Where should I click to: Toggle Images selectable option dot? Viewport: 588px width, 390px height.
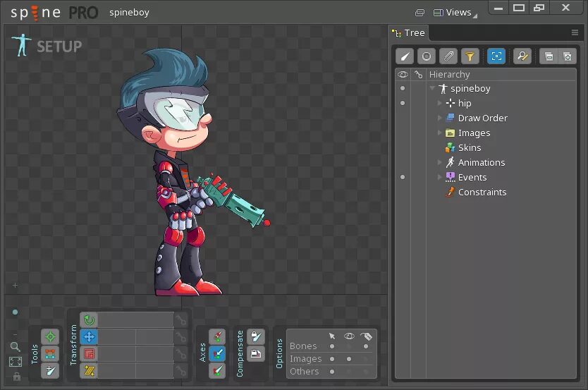[x=332, y=359]
